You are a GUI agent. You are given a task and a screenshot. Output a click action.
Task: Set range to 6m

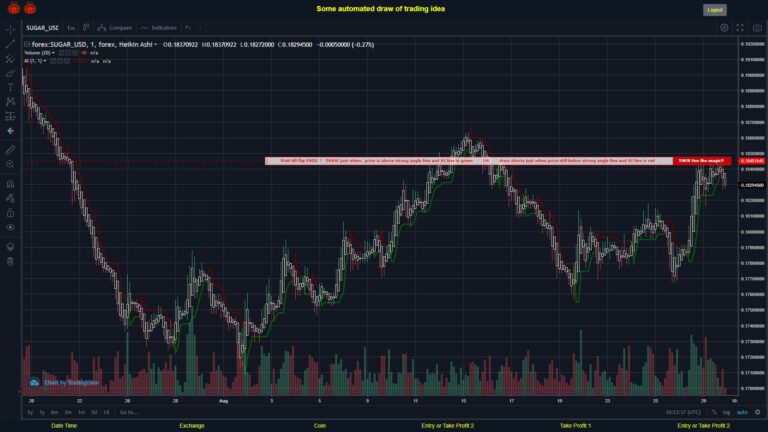point(54,412)
